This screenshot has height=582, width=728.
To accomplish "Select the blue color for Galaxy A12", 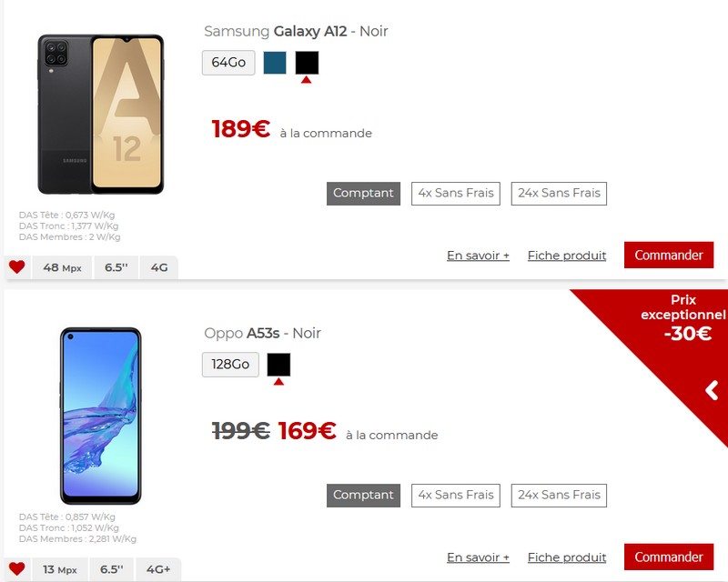I will tap(275, 63).
